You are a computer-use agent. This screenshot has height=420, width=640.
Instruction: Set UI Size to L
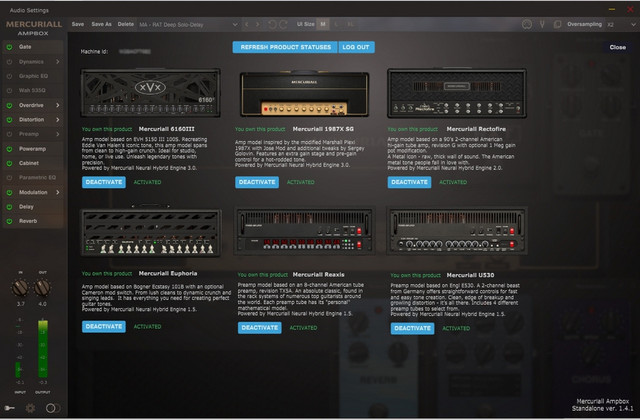tap(336, 24)
